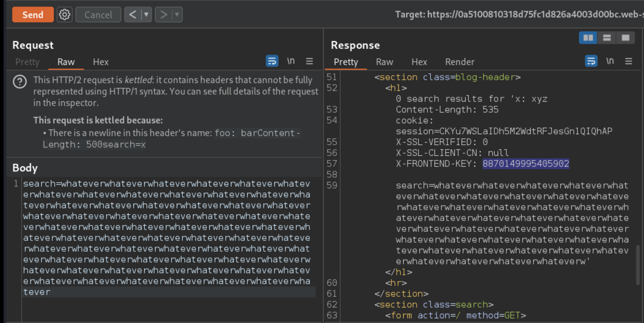The height and width of the screenshot is (323, 644).
Task: Open the Repeater settings gear icon
Action: coord(65,15)
